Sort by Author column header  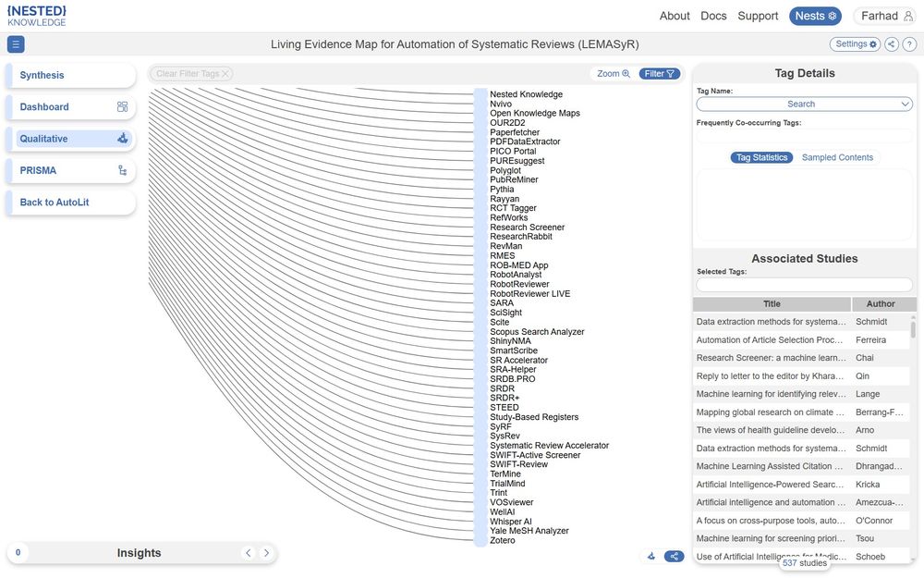click(881, 303)
